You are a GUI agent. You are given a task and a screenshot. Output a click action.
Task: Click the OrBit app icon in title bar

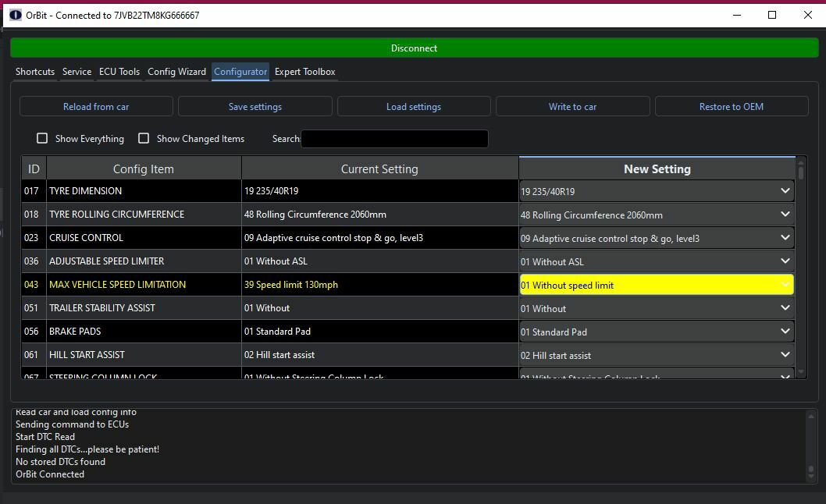(x=15, y=15)
